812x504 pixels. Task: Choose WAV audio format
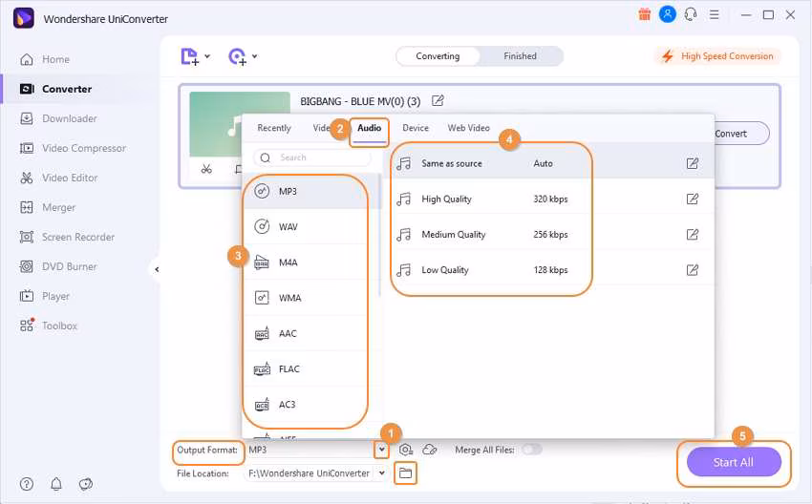pyautogui.click(x=310, y=226)
